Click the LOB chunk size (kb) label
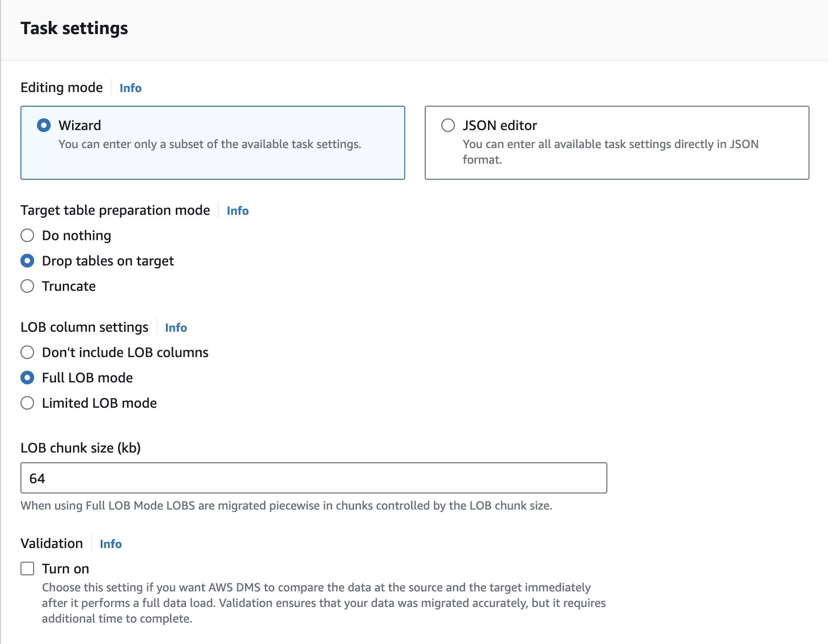Screen dimensions: 828x644 tap(80, 448)
